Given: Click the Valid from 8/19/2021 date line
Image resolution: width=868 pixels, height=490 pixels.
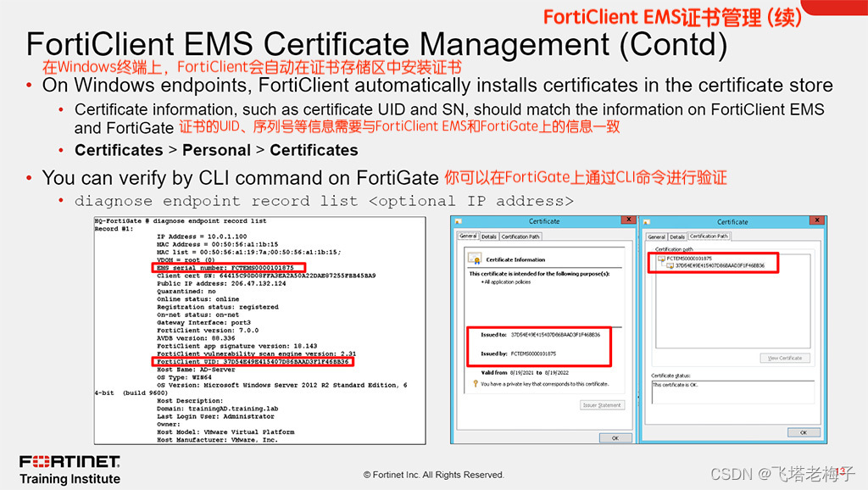Looking at the screenshot, I should tap(524, 373).
